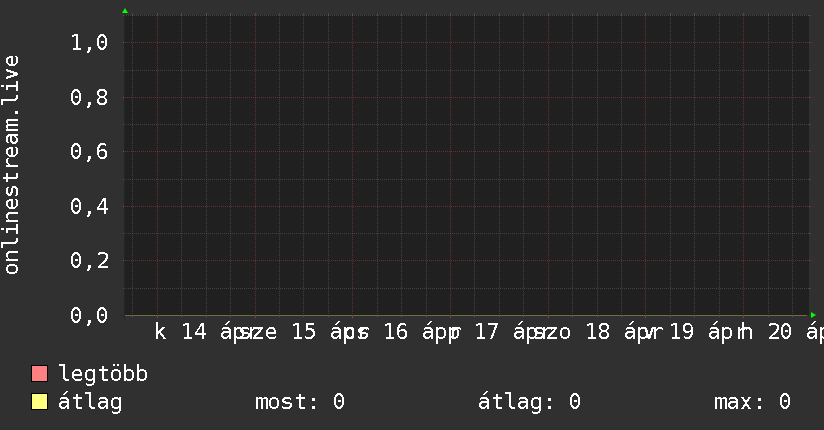Select the legtöbb legend label

(x=103, y=374)
